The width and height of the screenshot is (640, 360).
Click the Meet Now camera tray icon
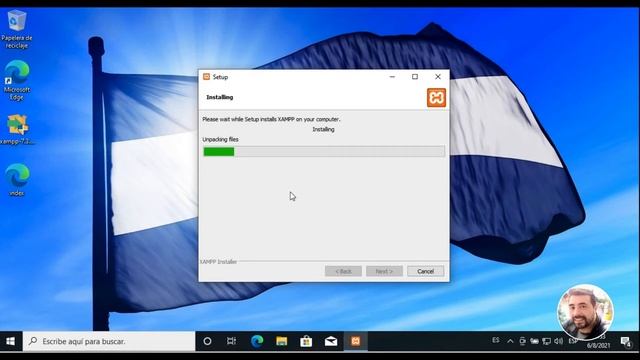click(522, 341)
